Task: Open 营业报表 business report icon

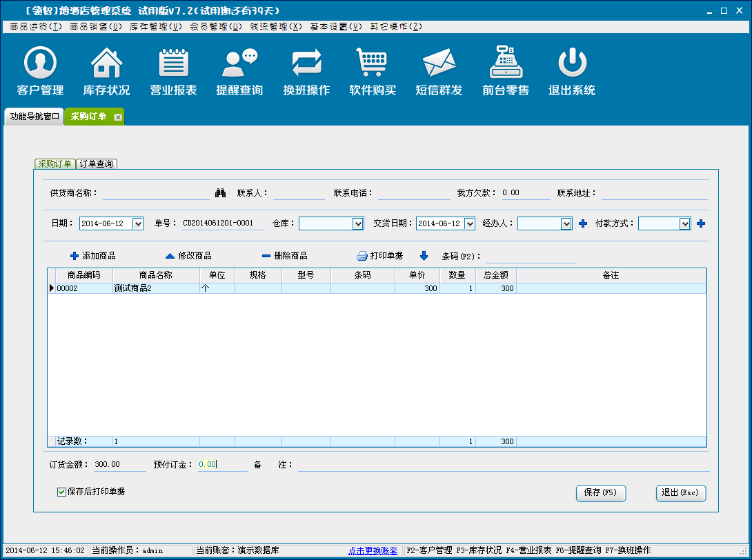Action: (x=174, y=64)
